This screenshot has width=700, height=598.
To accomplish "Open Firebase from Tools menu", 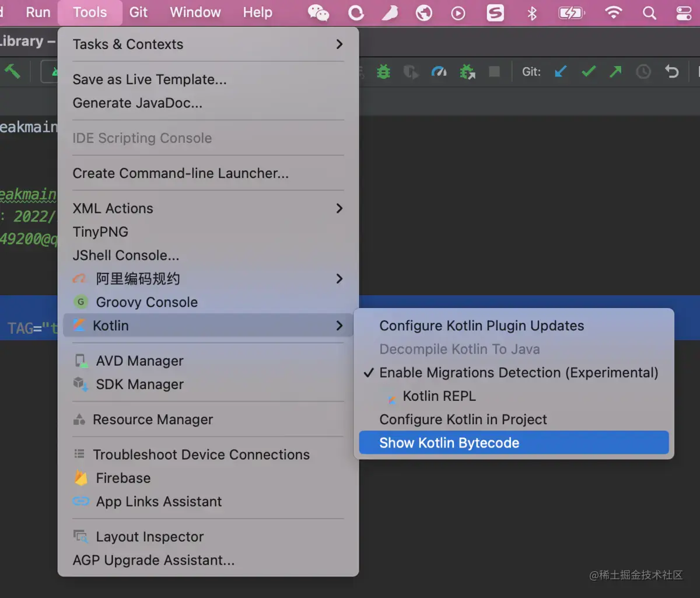I will tap(208, 478).
